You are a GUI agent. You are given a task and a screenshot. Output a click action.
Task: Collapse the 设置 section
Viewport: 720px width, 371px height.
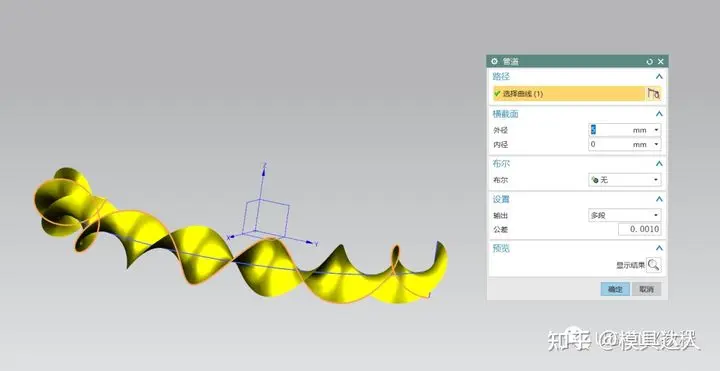coord(659,199)
